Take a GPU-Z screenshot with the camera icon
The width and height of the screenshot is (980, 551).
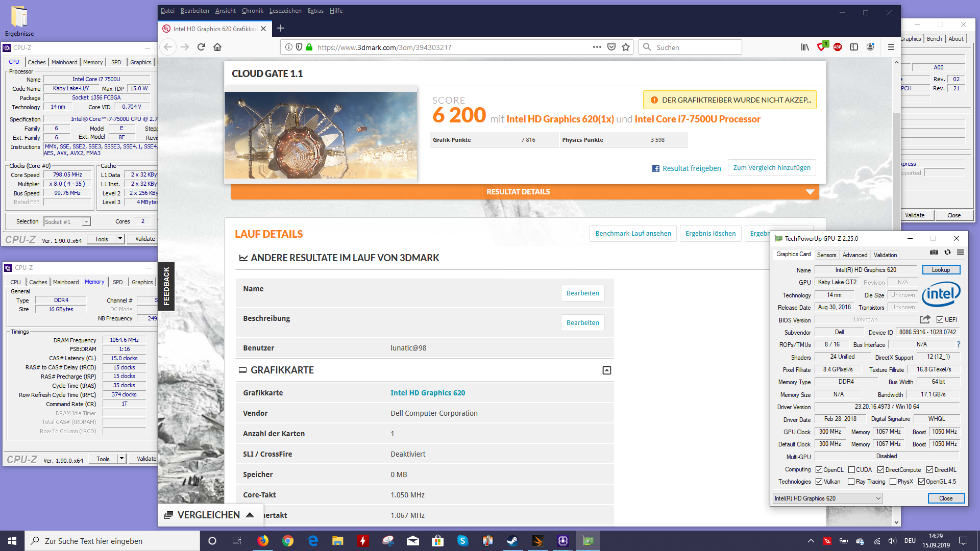tap(934, 252)
